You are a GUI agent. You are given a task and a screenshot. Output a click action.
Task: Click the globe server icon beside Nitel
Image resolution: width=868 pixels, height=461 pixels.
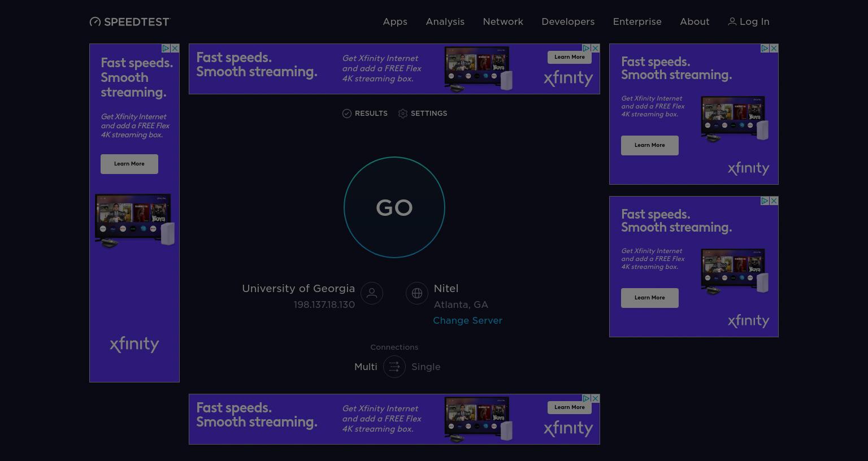pyautogui.click(x=417, y=293)
